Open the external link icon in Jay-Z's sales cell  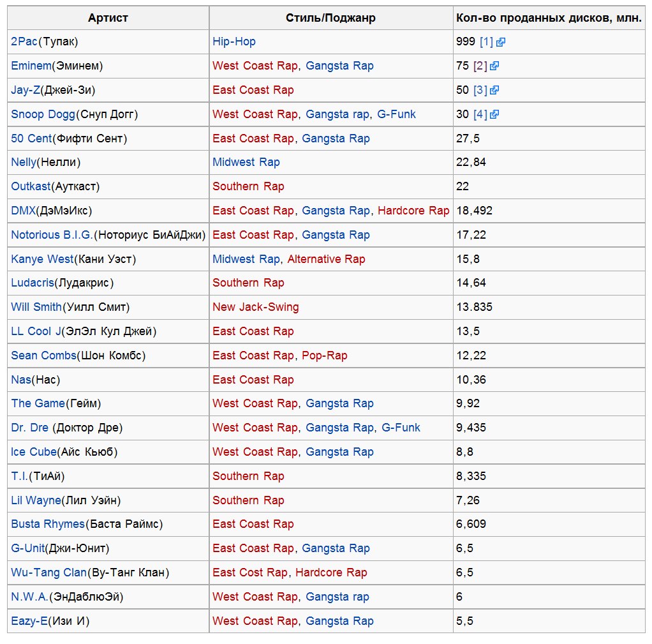pos(494,90)
